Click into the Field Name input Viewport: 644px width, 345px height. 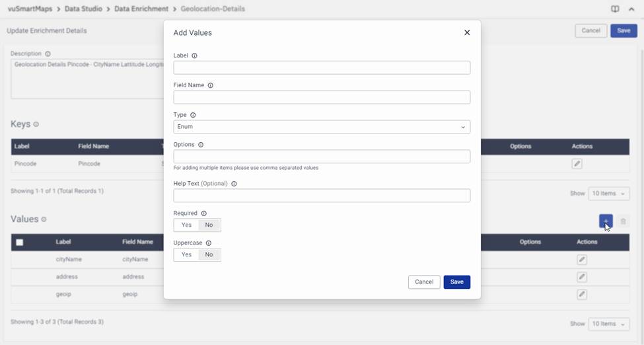pyautogui.click(x=322, y=98)
